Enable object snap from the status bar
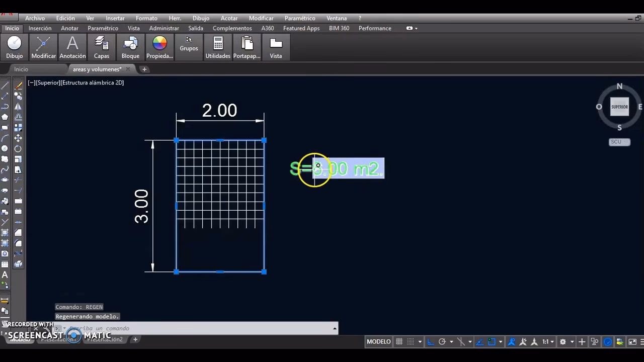 tap(491, 341)
